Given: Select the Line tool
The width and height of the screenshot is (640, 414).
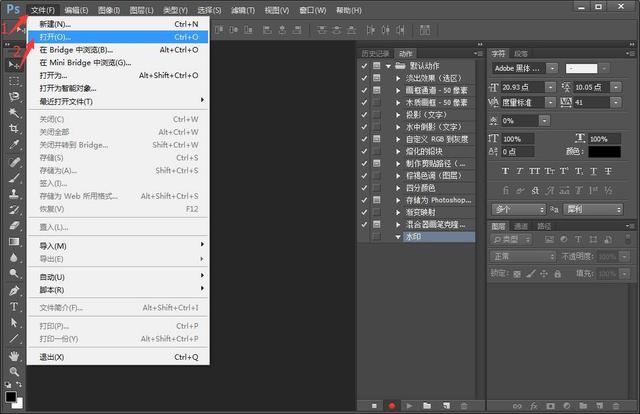Looking at the screenshot, I should coord(13,338).
